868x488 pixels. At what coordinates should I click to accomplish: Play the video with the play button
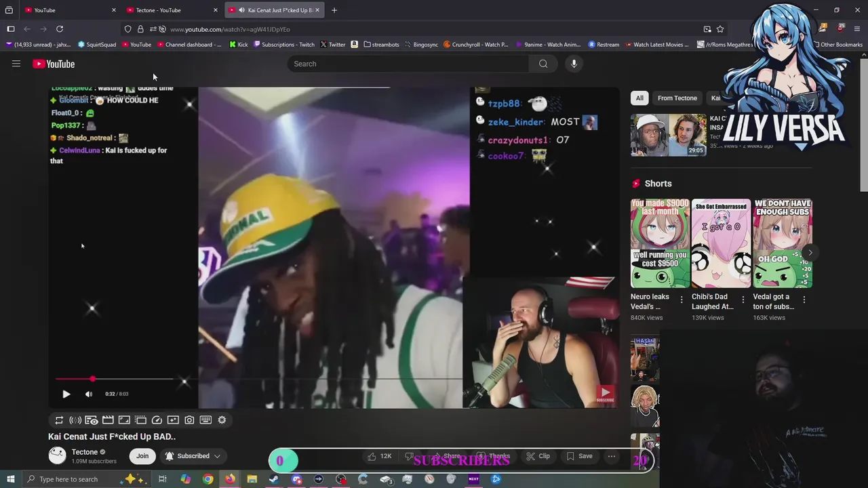coord(66,394)
